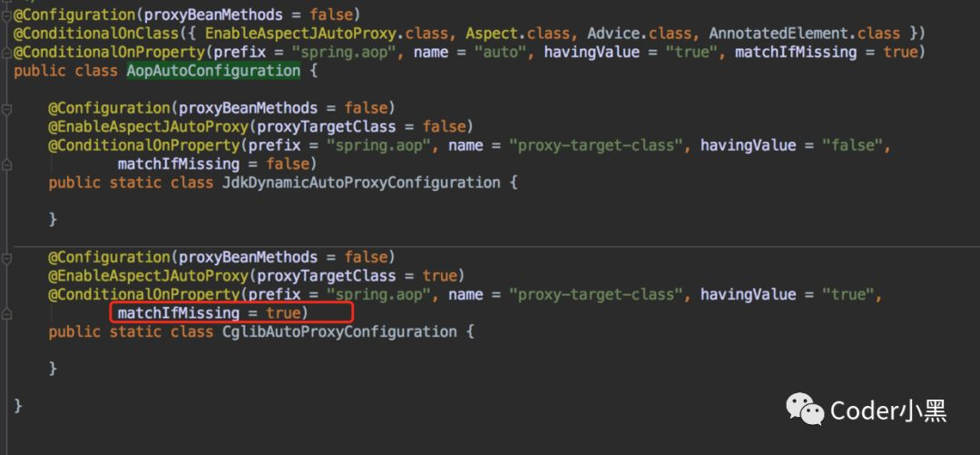Click matchIfMissing on the = false line
Image resolution: width=980 pixels, height=455 pixels.
178,164
